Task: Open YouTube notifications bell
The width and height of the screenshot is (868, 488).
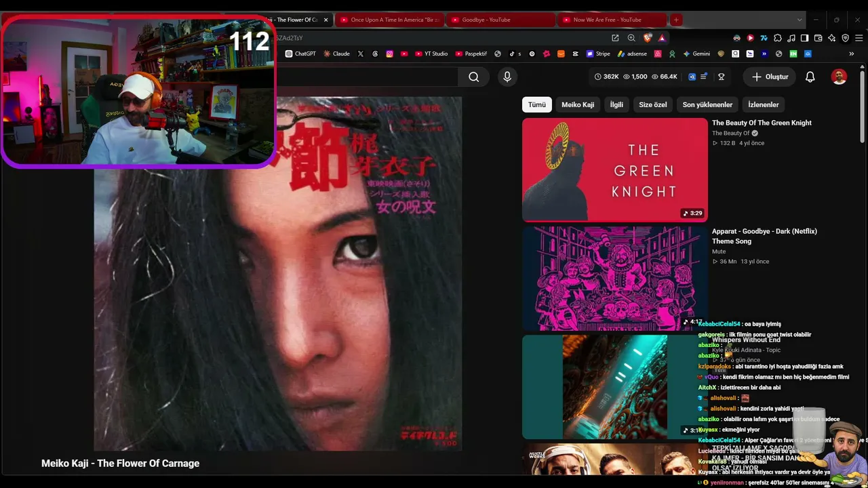Action: pyautogui.click(x=810, y=77)
